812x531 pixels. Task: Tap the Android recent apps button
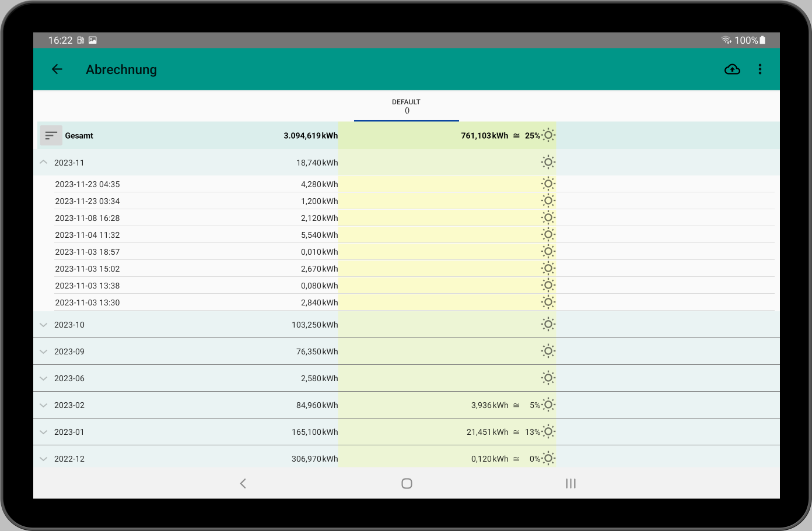(571, 483)
